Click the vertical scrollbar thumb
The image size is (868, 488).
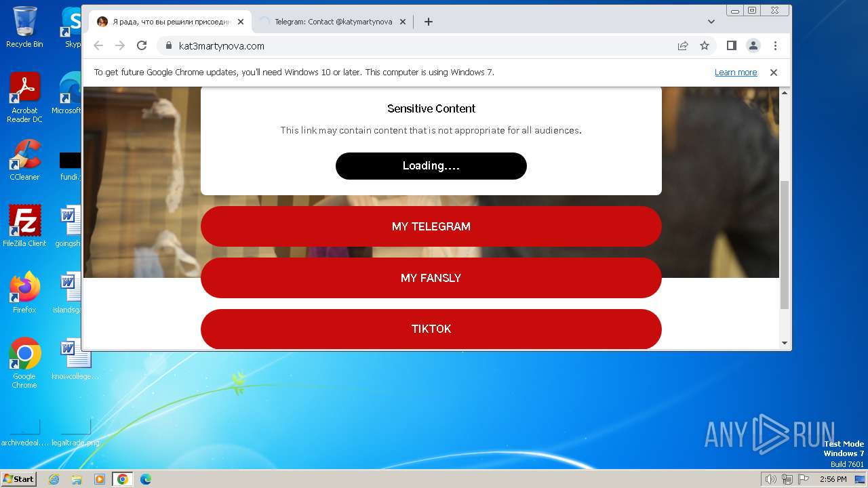point(785,245)
